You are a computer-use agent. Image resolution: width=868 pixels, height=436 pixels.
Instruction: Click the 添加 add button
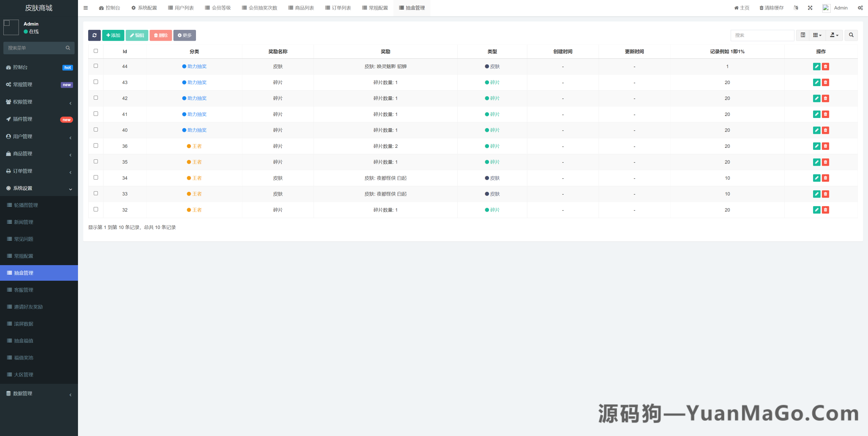[x=113, y=35]
